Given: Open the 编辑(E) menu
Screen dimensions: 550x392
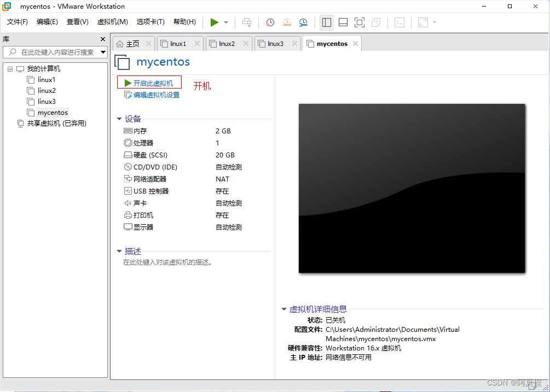Looking at the screenshot, I should [47, 22].
